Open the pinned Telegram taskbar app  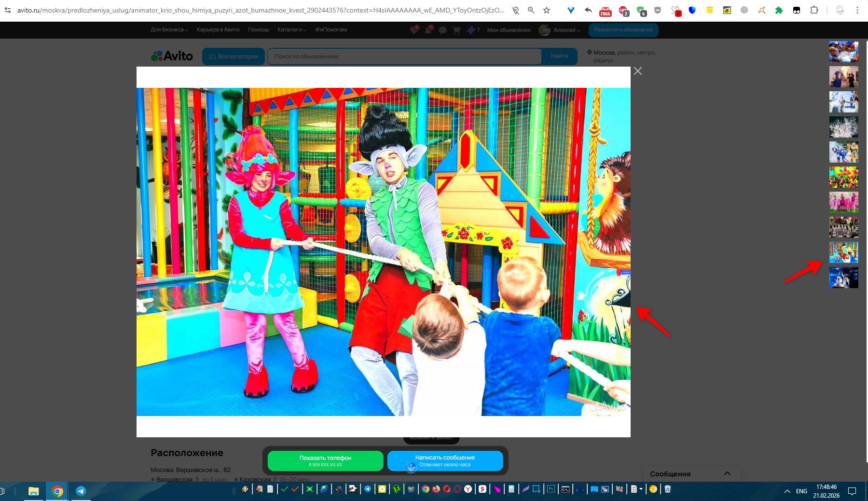pyautogui.click(x=81, y=491)
